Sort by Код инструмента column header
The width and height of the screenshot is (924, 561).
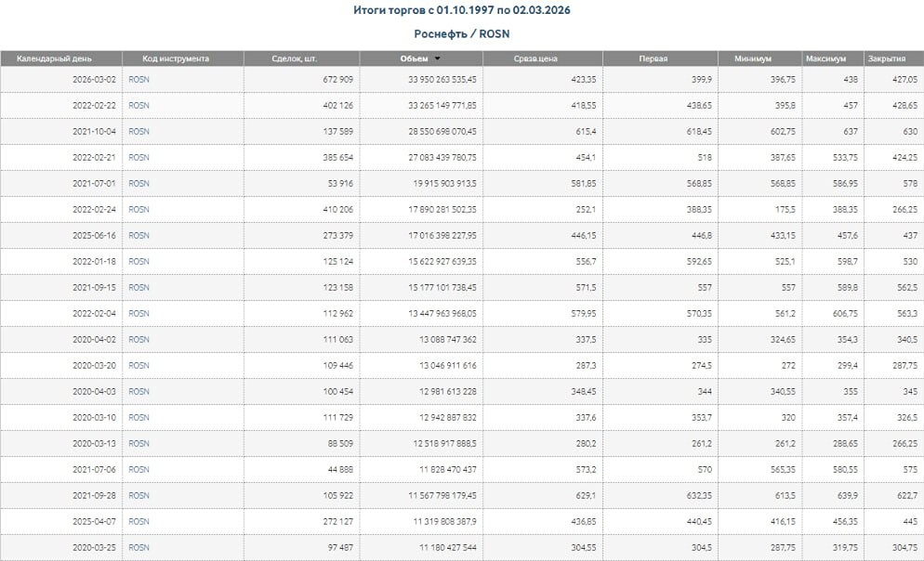(x=177, y=59)
